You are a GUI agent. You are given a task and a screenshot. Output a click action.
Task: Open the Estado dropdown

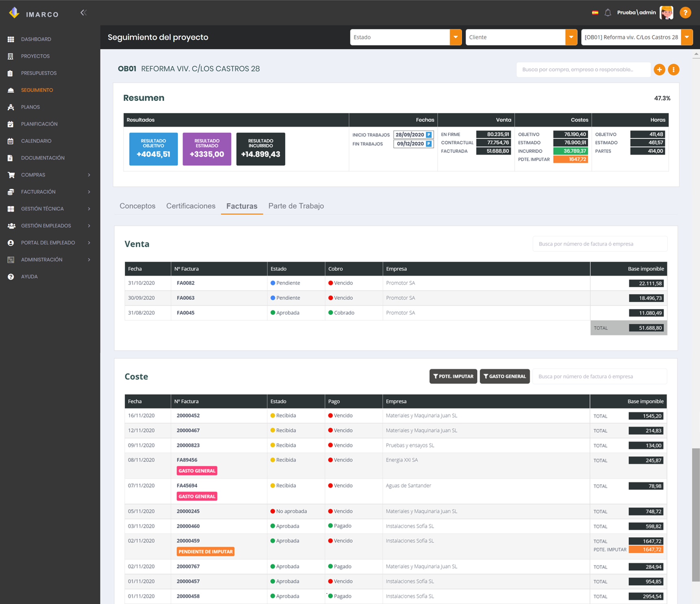(406, 37)
